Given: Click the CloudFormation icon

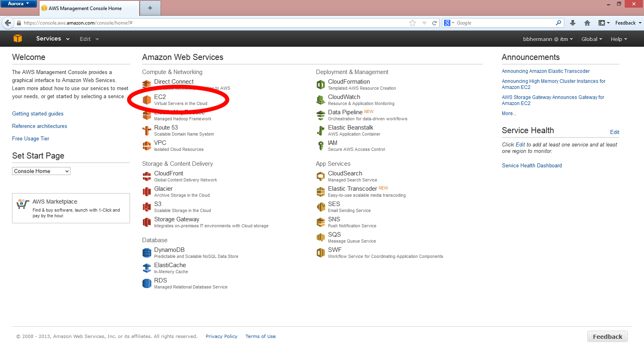Looking at the screenshot, I should (x=321, y=84).
